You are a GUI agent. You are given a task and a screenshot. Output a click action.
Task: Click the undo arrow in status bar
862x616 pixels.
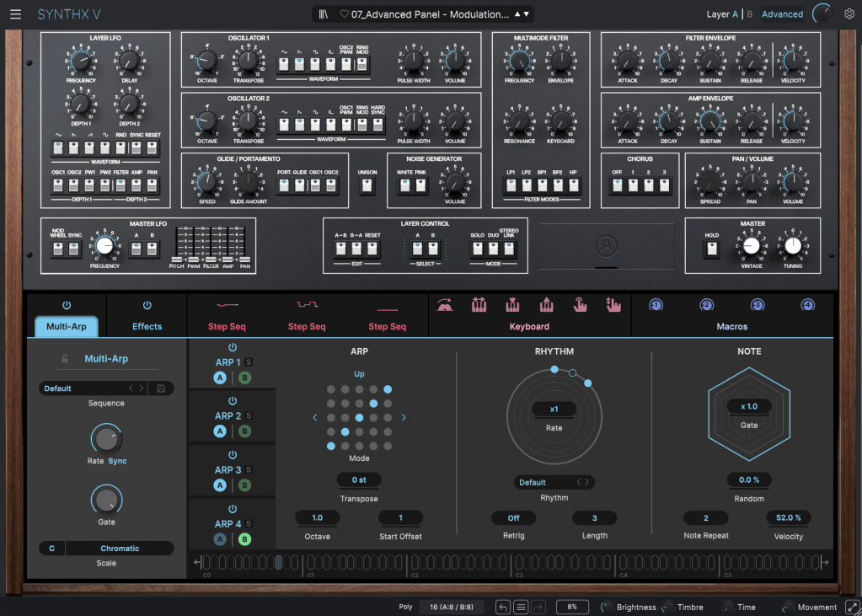(503, 607)
